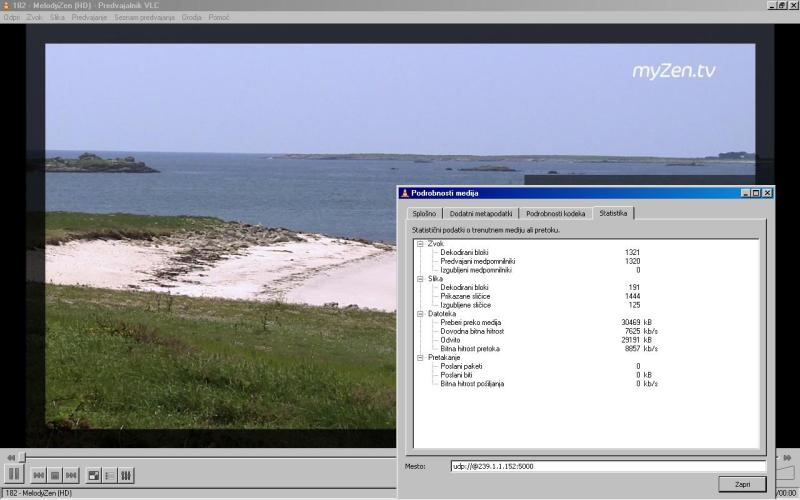
Task: Click the slow-down icon left of seek bar
Action: coord(10,458)
